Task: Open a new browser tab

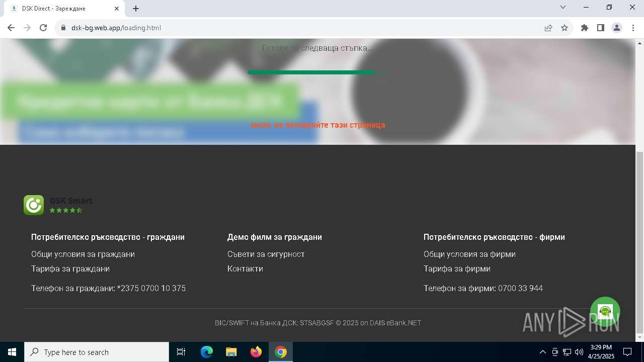Action: click(x=136, y=9)
